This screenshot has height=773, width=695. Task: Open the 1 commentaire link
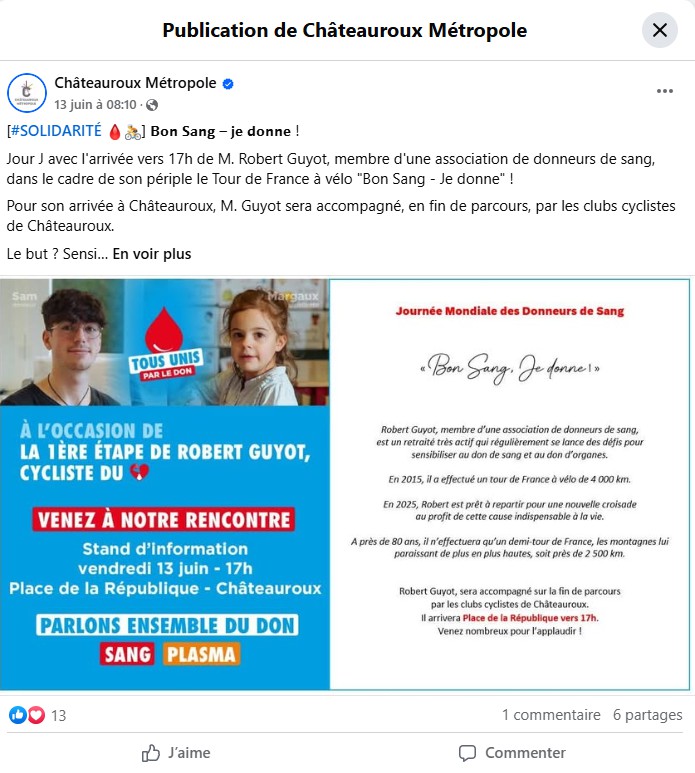coord(551,715)
